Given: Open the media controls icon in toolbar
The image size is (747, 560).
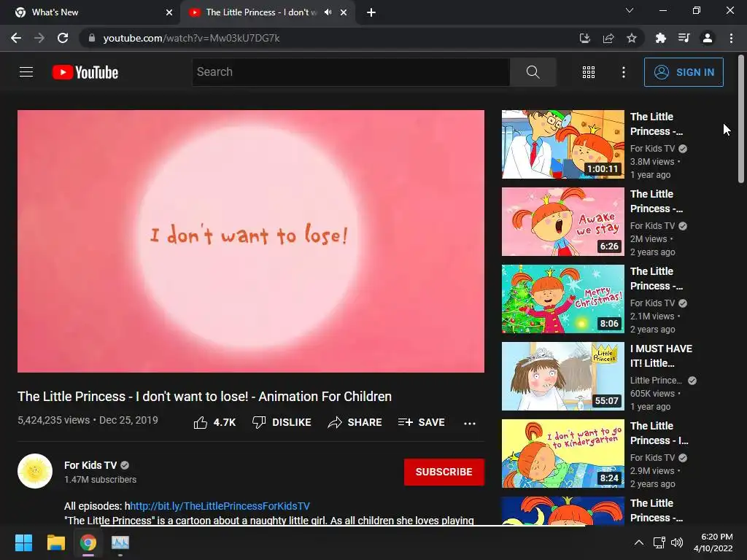Looking at the screenshot, I should coord(684,38).
